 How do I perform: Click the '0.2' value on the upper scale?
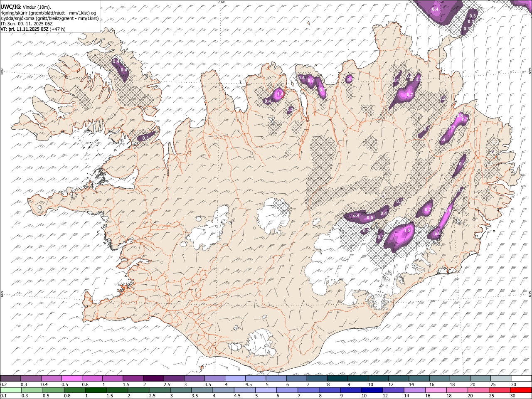[4, 384]
